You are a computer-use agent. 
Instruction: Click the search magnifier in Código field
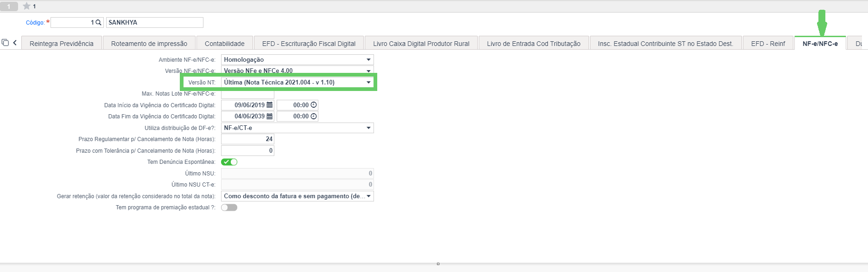[98, 22]
